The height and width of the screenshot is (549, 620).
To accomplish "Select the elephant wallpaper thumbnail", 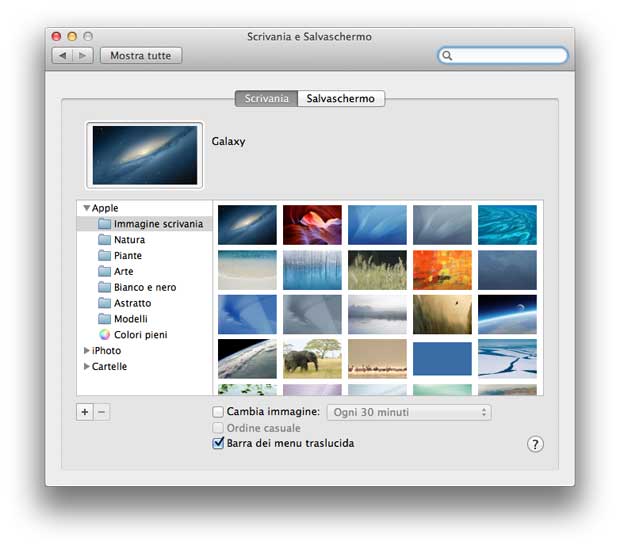I will [x=312, y=358].
